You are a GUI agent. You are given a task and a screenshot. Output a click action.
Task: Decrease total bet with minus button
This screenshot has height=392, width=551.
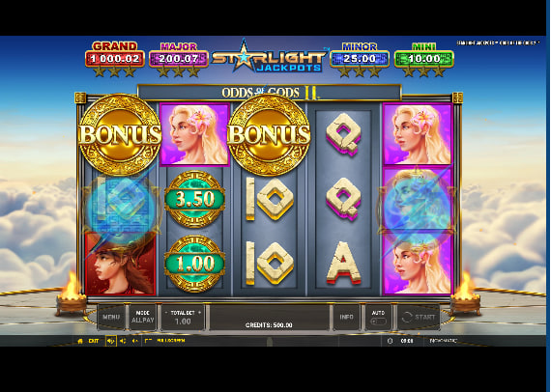coord(166,312)
